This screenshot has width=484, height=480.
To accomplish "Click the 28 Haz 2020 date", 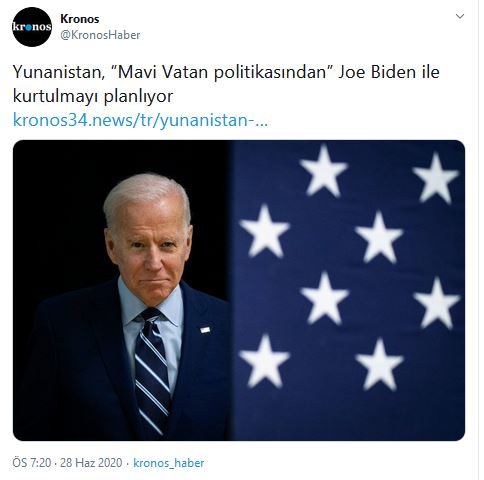I will (91, 463).
